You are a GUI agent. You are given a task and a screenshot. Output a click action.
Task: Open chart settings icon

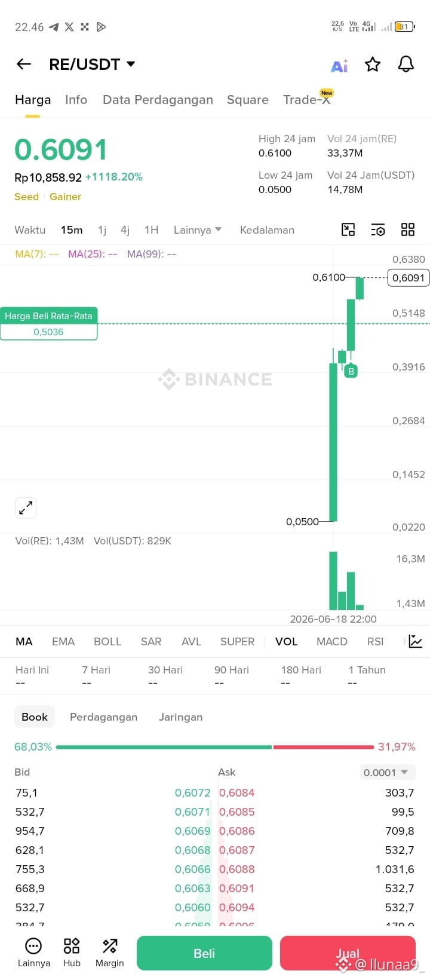tap(377, 229)
